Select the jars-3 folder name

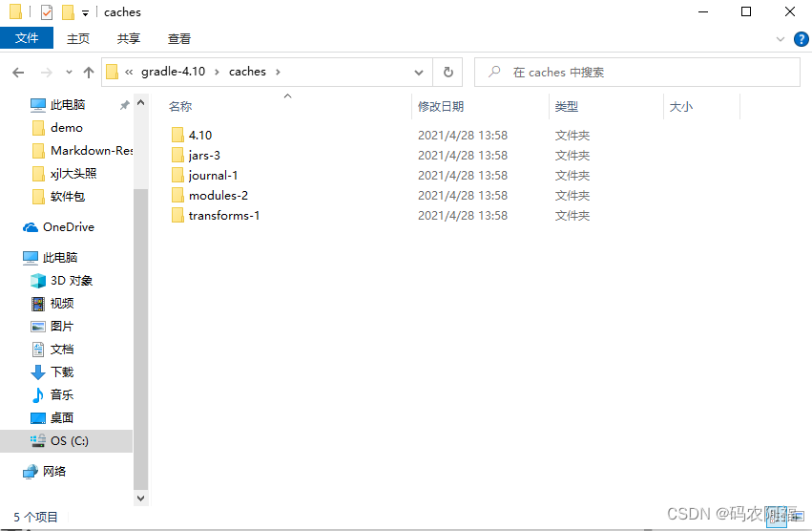click(x=204, y=155)
